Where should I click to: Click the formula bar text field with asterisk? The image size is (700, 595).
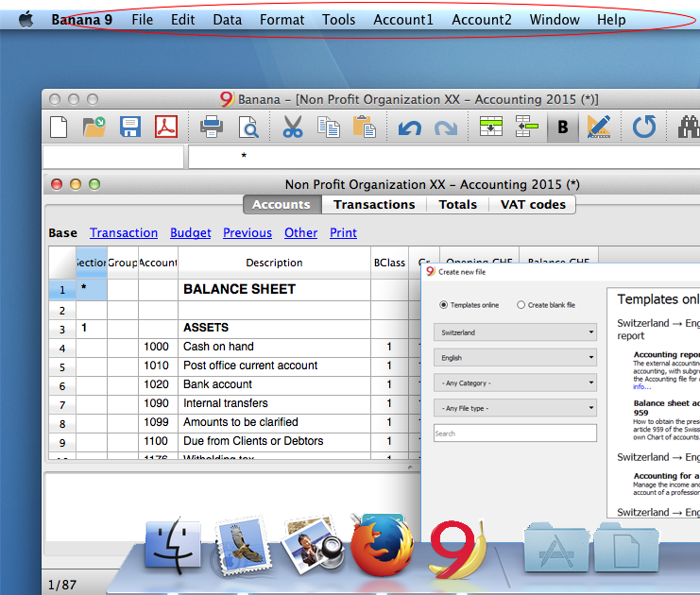(444, 156)
